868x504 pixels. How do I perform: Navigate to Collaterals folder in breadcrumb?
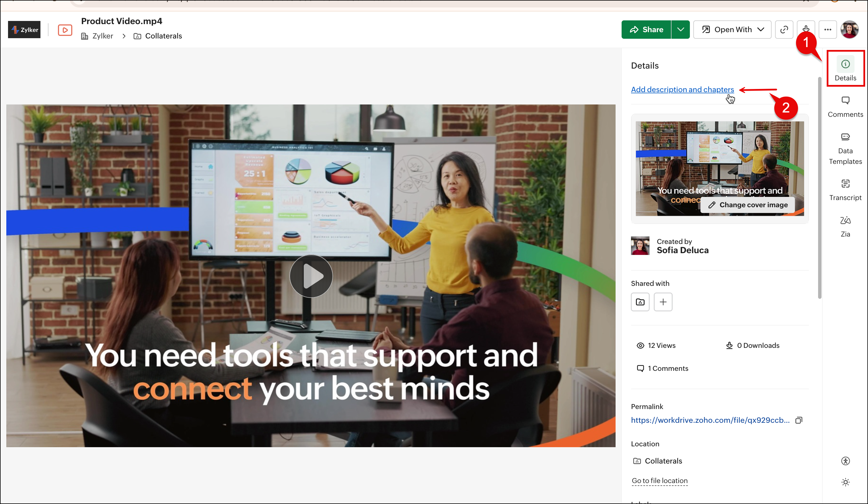coord(163,36)
